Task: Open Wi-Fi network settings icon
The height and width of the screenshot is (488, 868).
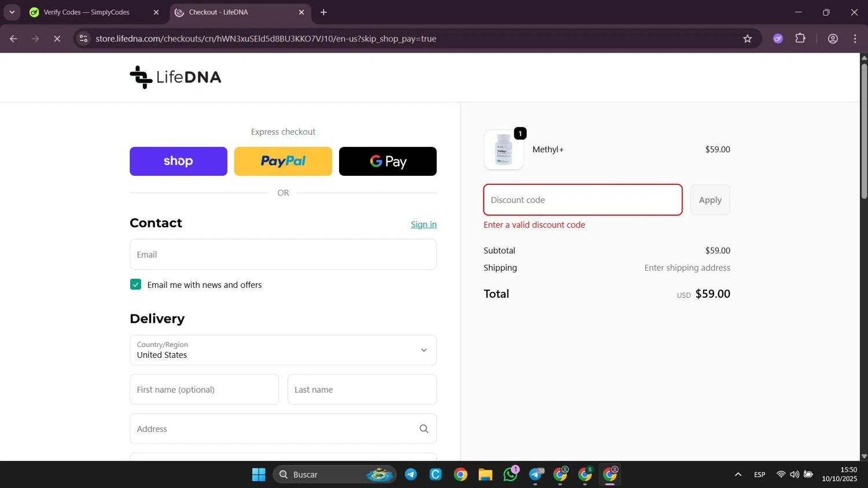Action: [781, 475]
